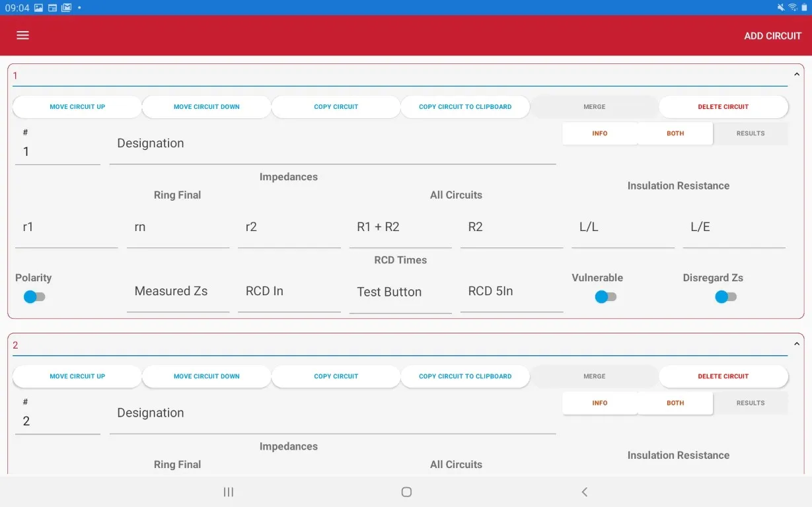Select the Both tab in circuit 2

click(675, 403)
